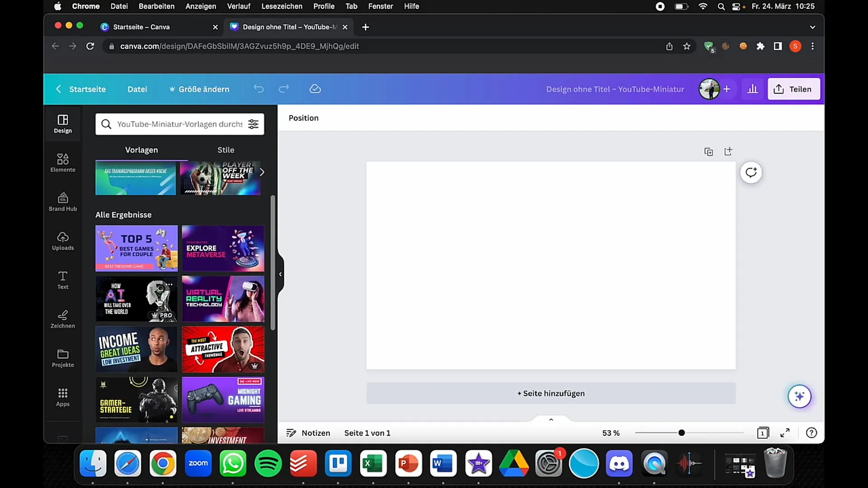Switch to the Stile tab
The width and height of the screenshot is (868, 488).
(226, 150)
